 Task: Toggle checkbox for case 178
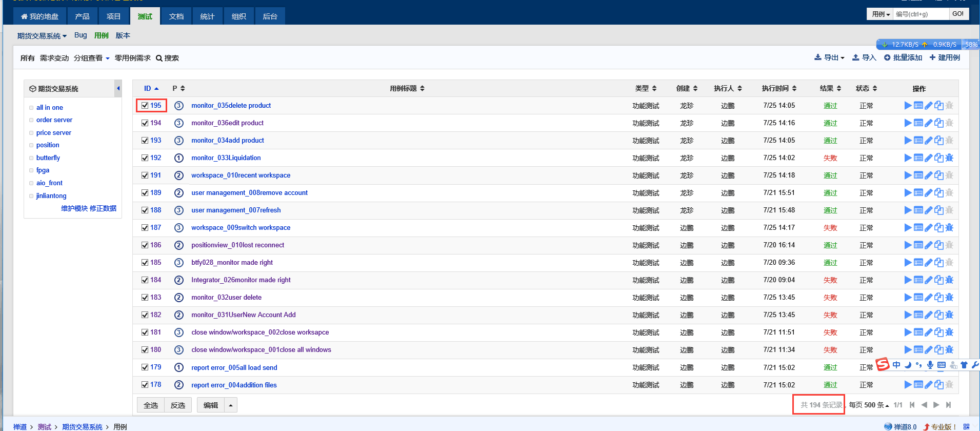click(145, 385)
